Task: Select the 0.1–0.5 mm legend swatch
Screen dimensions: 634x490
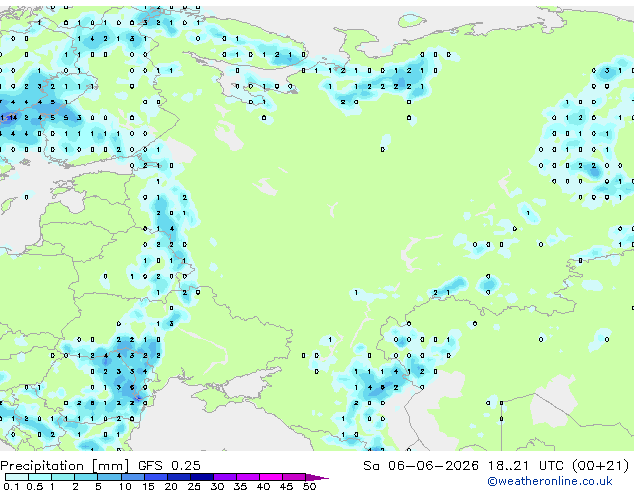Action: point(17,477)
